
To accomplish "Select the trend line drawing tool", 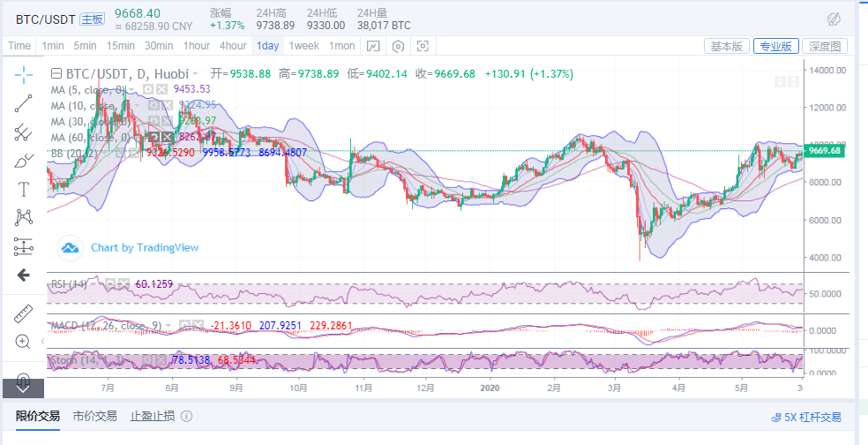I will [x=23, y=103].
